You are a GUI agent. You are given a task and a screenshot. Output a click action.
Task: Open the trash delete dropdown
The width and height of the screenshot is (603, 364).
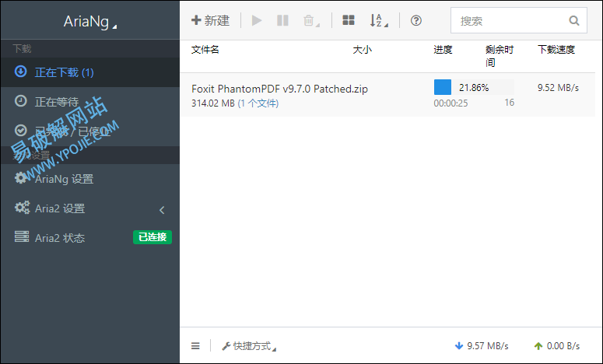(x=310, y=21)
